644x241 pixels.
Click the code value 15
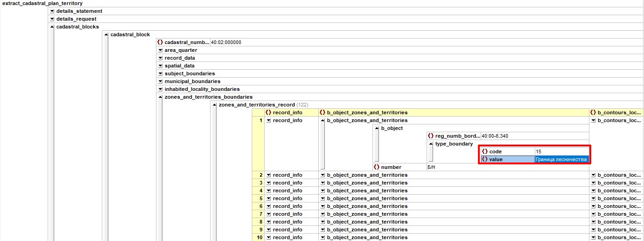[538, 151]
